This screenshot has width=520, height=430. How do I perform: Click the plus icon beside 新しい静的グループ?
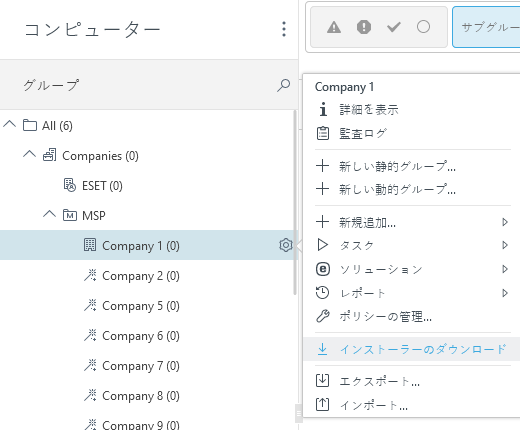click(x=322, y=166)
